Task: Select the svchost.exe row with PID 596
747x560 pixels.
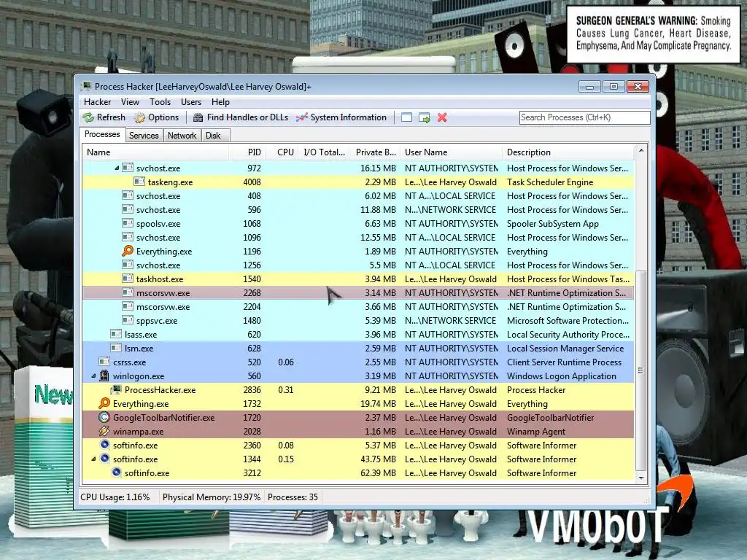Action: pos(358,209)
